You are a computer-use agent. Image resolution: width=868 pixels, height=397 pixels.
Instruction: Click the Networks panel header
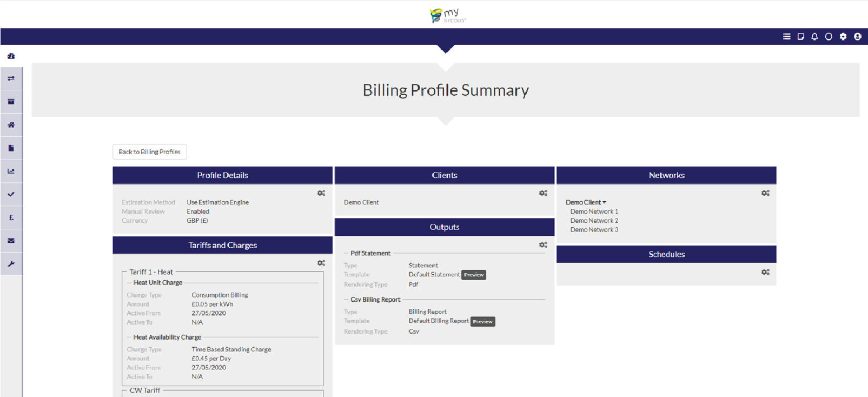tap(666, 175)
